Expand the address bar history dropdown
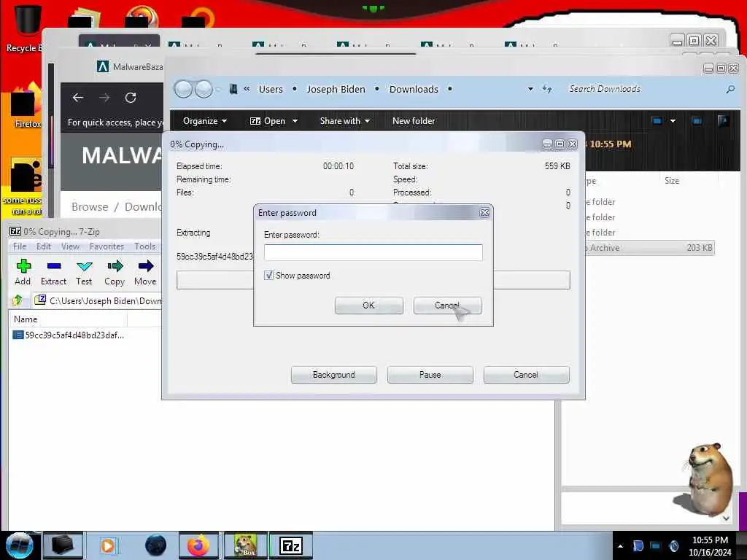 [530, 89]
